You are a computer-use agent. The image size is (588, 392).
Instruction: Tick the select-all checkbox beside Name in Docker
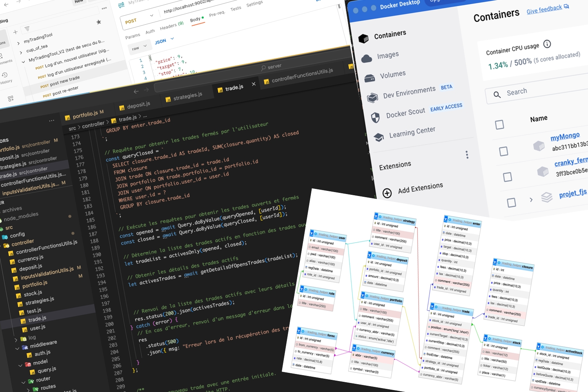pyautogui.click(x=499, y=125)
